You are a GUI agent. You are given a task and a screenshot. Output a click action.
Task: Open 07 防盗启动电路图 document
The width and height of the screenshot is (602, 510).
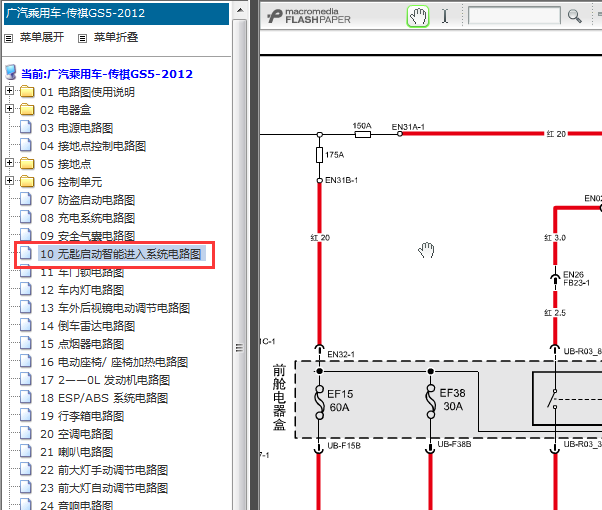(x=88, y=200)
